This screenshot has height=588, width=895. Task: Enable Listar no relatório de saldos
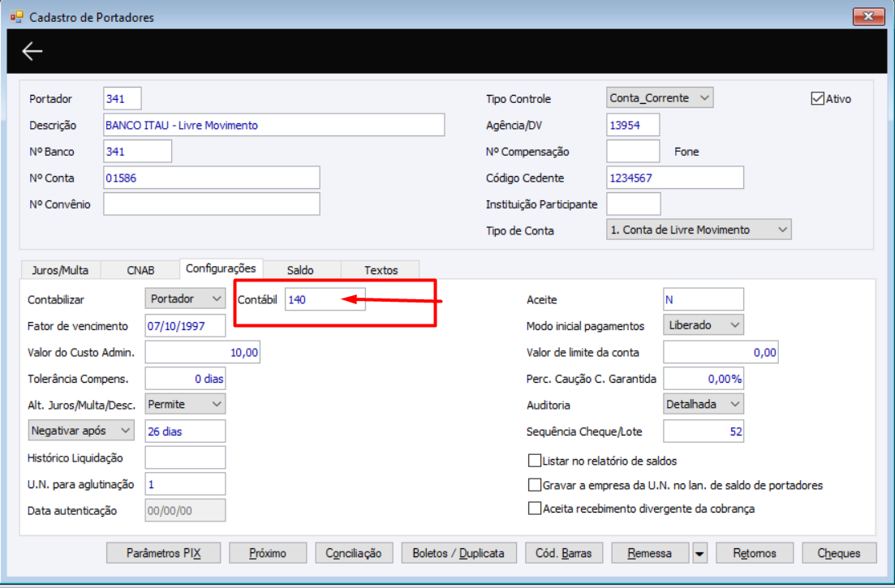tap(535, 460)
